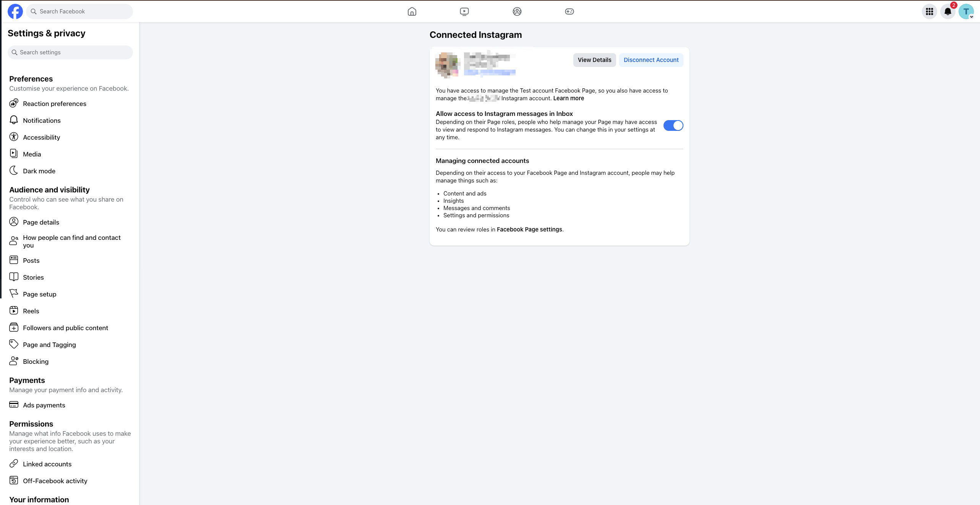The width and height of the screenshot is (980, 505).
Task: Click the Reaction preferences icon
Action: click(14, 103)
